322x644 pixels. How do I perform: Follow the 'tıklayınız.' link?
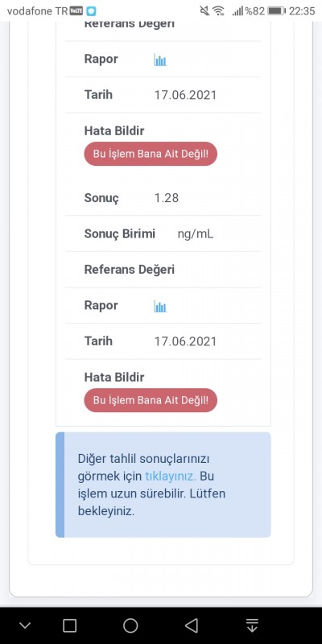[x=171, y=477]
